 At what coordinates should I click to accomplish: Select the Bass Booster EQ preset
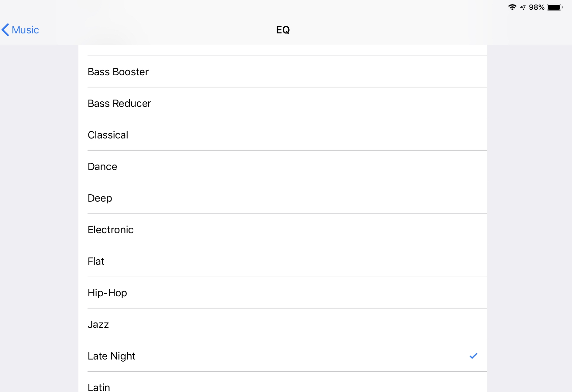point(118,72)
